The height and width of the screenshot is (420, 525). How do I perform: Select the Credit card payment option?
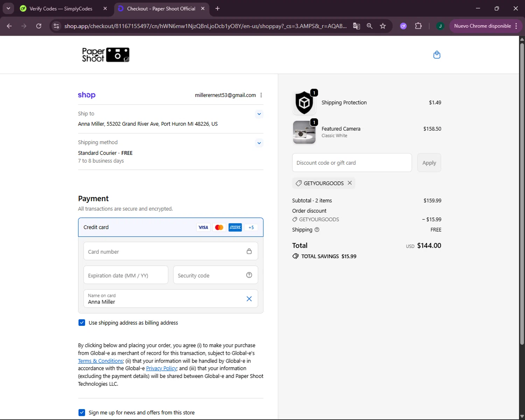pyautogui.click(x=171, y=227)
